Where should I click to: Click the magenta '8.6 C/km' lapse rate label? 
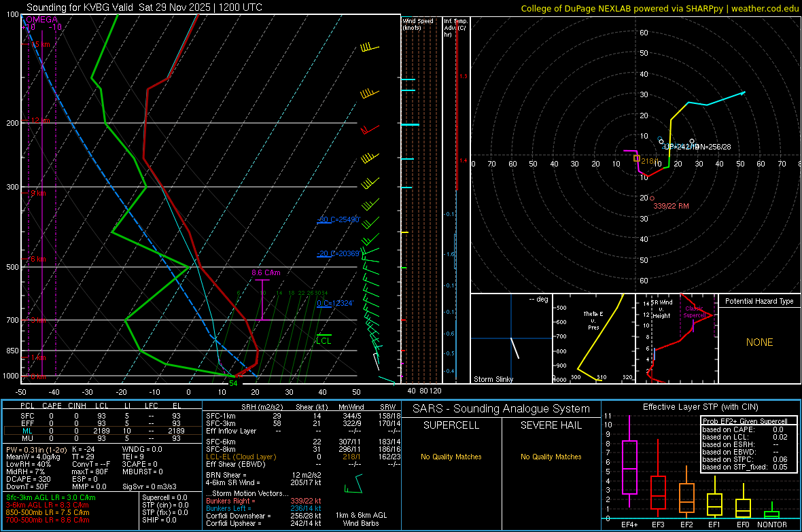[266, 272]
